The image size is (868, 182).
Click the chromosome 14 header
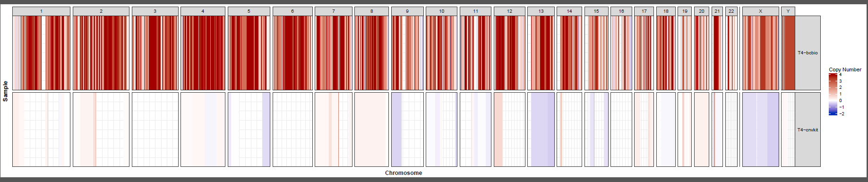pos(569,11)
